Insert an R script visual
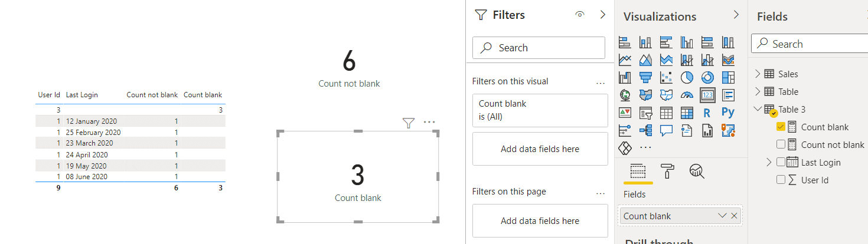This screenshot has width=868, height=244. pos(707,113)
